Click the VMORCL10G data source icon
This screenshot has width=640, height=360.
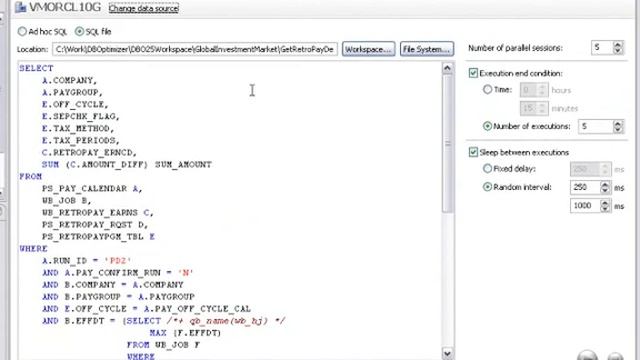tap(20, 7)
